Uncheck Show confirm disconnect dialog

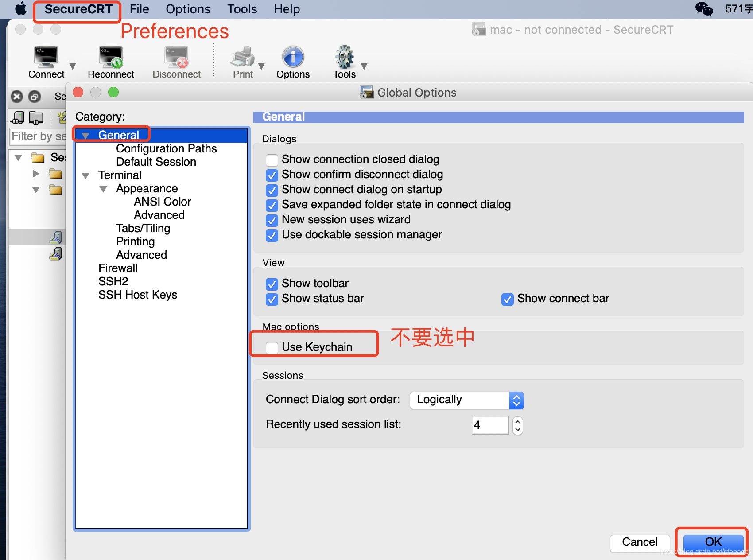click(x=272, y=175)
